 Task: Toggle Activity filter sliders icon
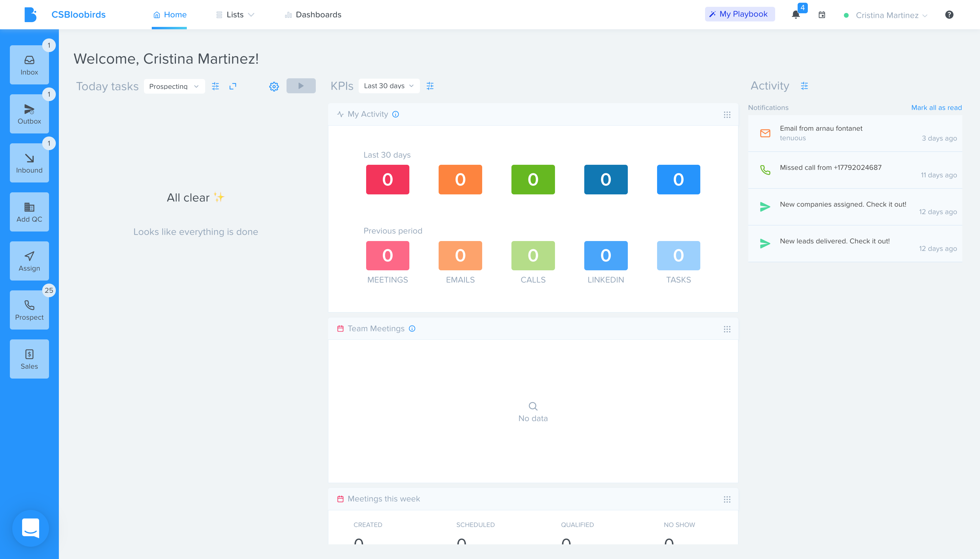point(804,86)
